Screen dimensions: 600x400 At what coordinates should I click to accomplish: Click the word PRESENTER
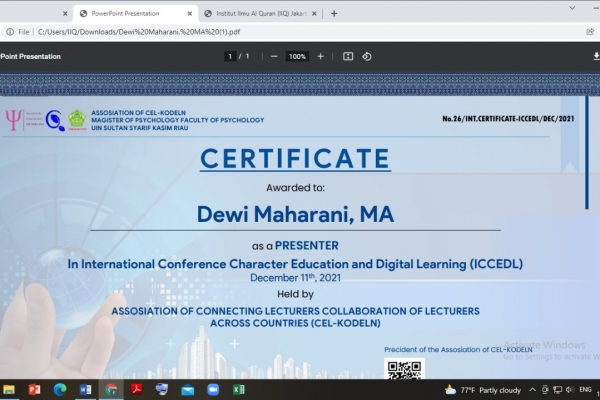(307, 245)
